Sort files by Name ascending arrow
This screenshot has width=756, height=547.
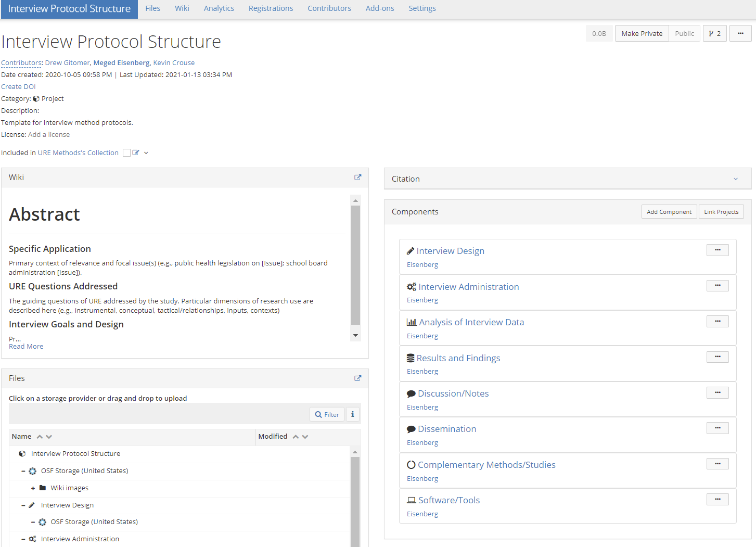[40, 437]
